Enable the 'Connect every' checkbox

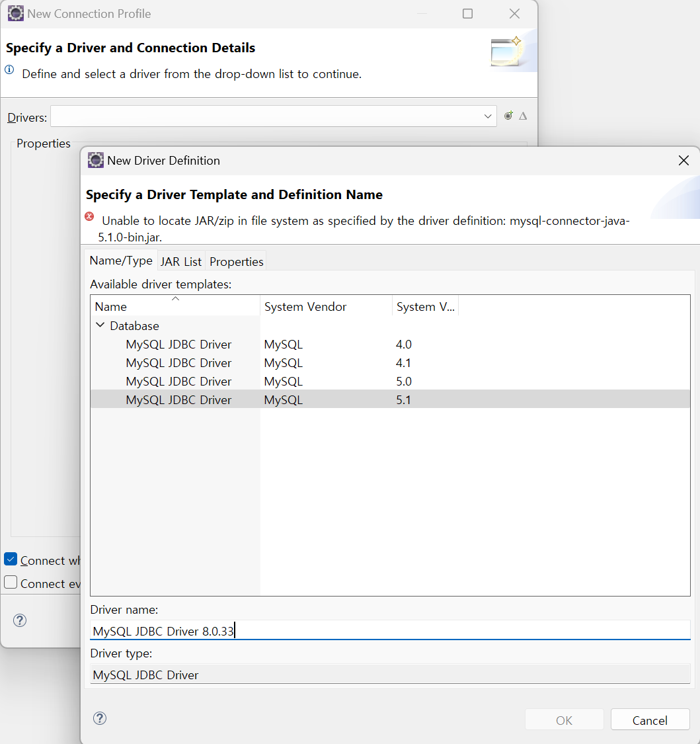coord(11,583)
